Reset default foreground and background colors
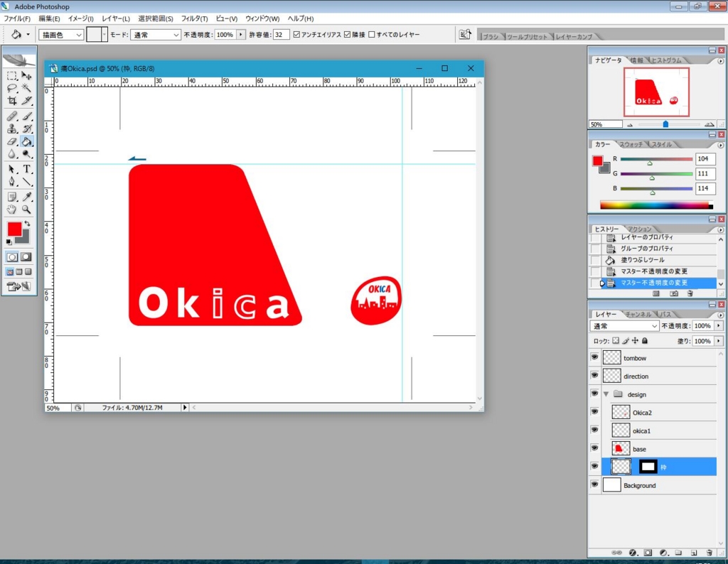The width and height of the screenshot is (728, 564). 9,242
